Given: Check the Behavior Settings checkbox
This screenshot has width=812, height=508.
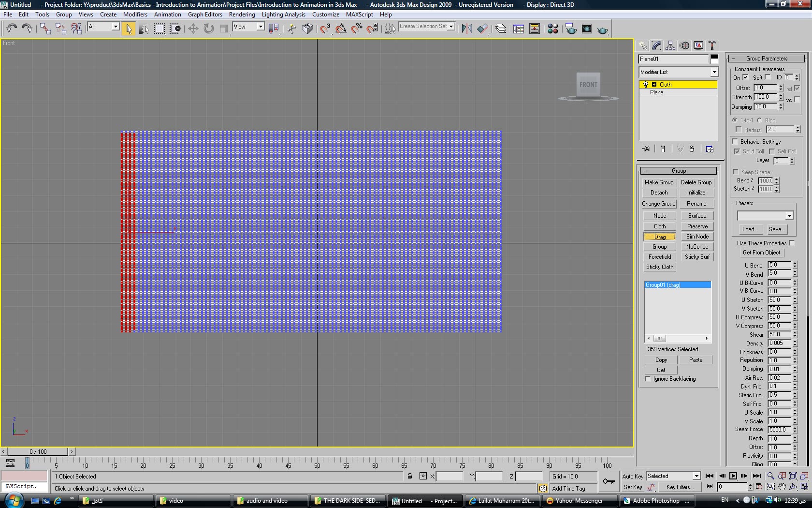Looking at the screenshot, I should [735, 142].
